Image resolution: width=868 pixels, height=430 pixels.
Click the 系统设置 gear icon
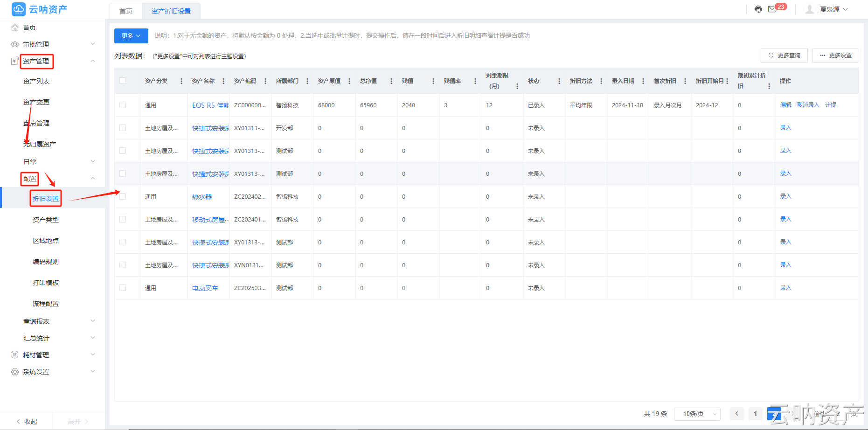coord(15,372)
